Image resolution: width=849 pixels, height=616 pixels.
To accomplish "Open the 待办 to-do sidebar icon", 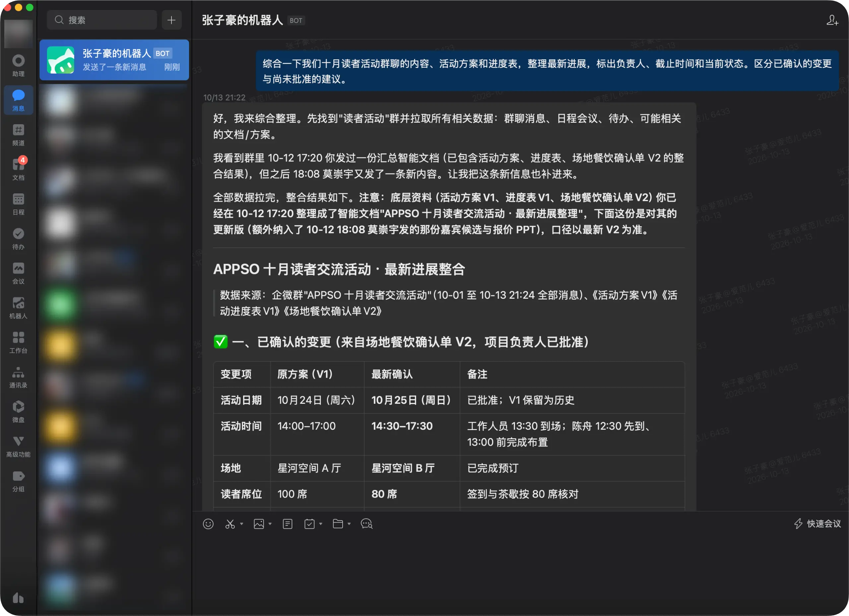I will (x=18, y=238).
